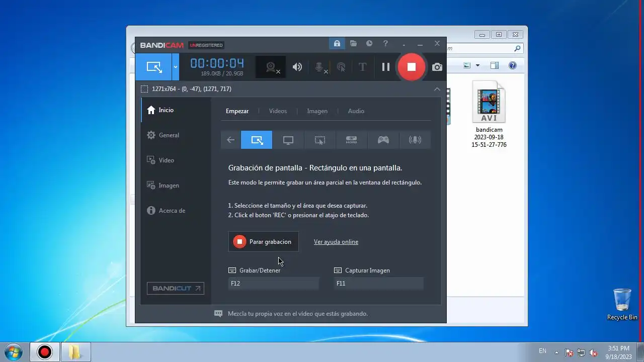Open the Recycle Bin on desktop

[x=622, y=304]
